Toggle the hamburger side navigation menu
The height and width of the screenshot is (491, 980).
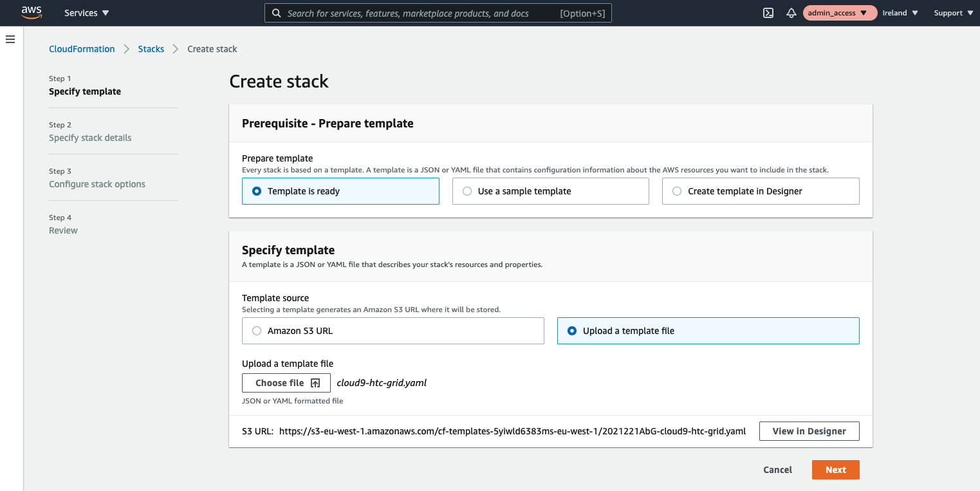click(10, 40)
